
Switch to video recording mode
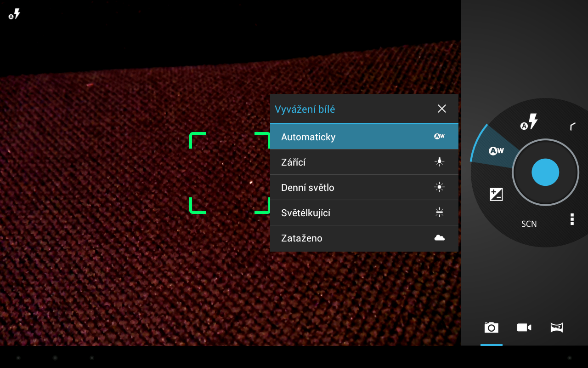tap(524, 328)
